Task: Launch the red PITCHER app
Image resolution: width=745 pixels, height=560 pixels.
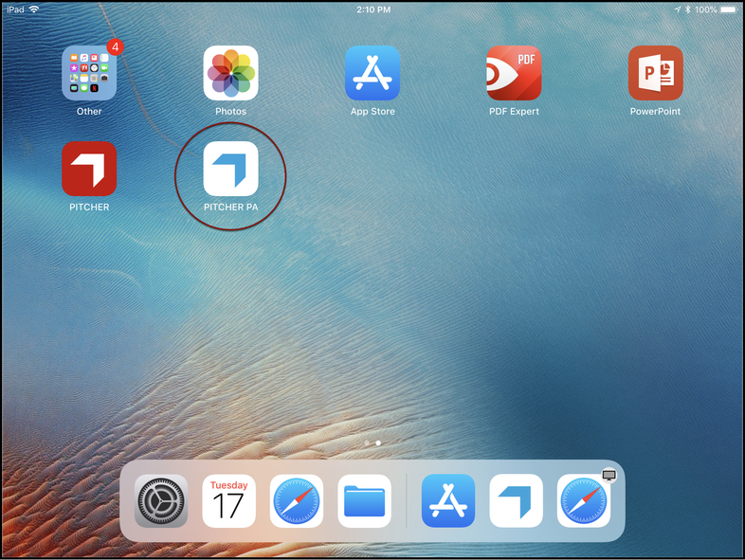Action: (x=89, y=169)
